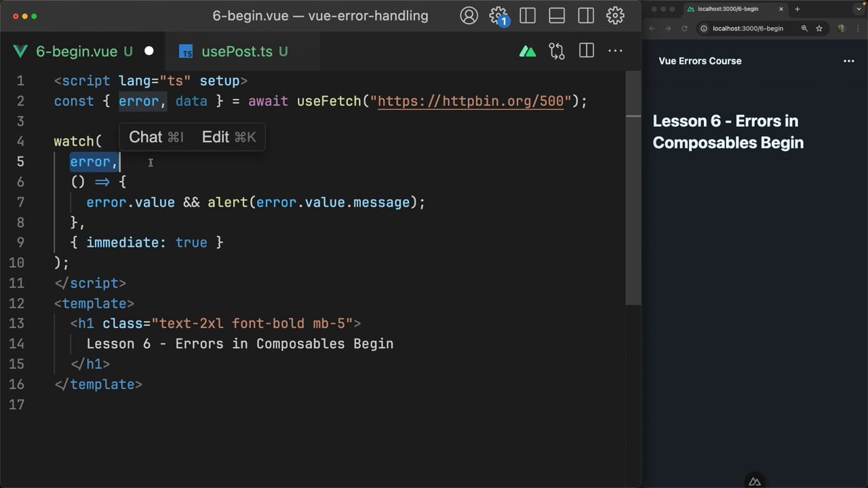Go back in the browser
868x488 pixels.
[x=652, y=28]
